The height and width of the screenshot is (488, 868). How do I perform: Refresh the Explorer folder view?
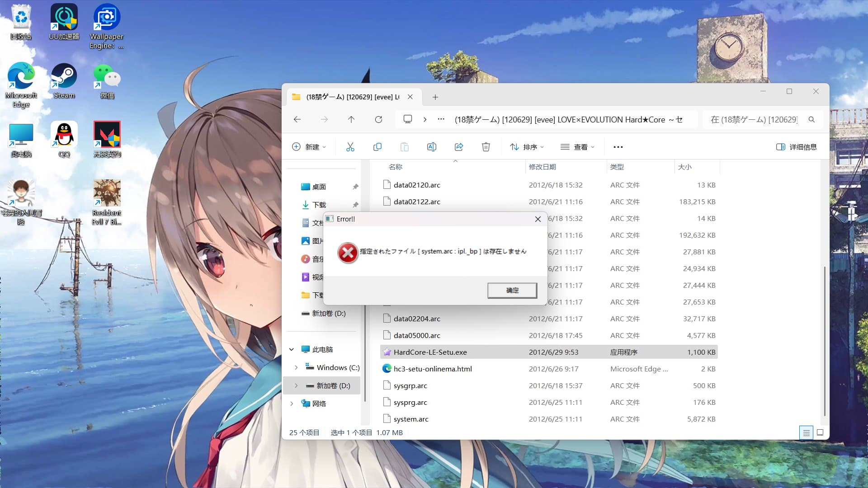[378, 119]
